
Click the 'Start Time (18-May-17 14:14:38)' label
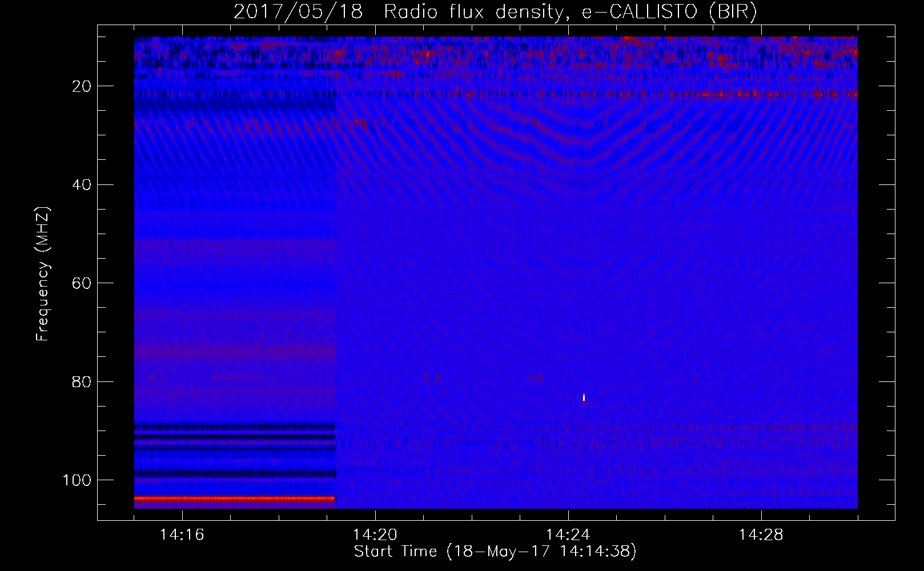495,552
